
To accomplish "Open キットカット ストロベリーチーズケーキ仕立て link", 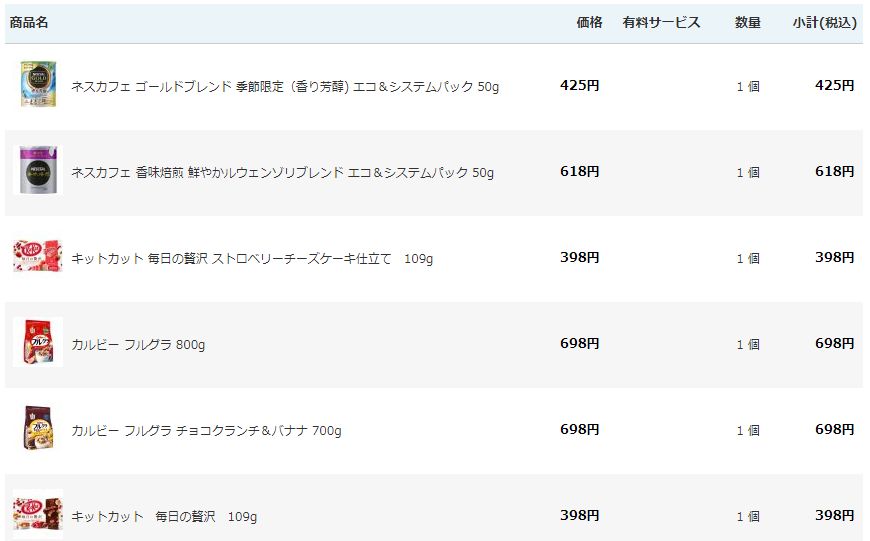I will [252, 259].
